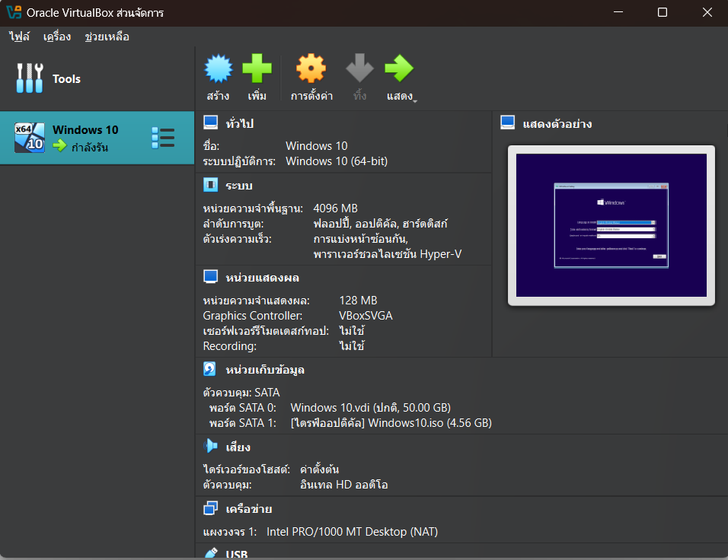Screen dimensions: 728x560
Task: Click the สร้าง (New) toolbar icon
Action: [219, 68]
